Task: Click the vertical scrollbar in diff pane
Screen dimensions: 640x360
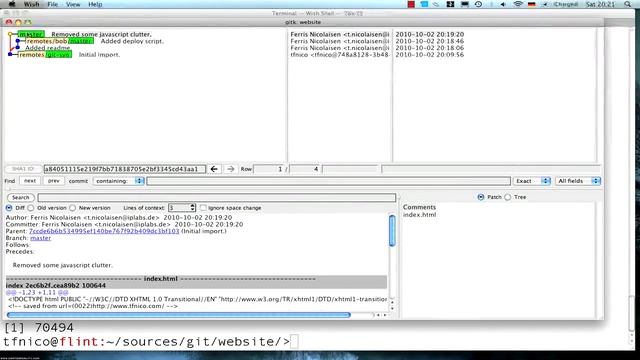Action: coord(392,231)
